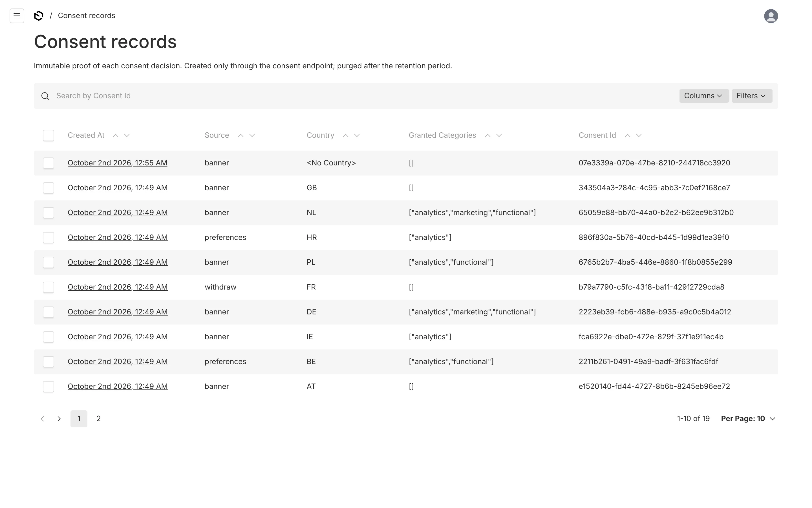
Task: Select the row with country GB
Action: [x=48, y=188]
